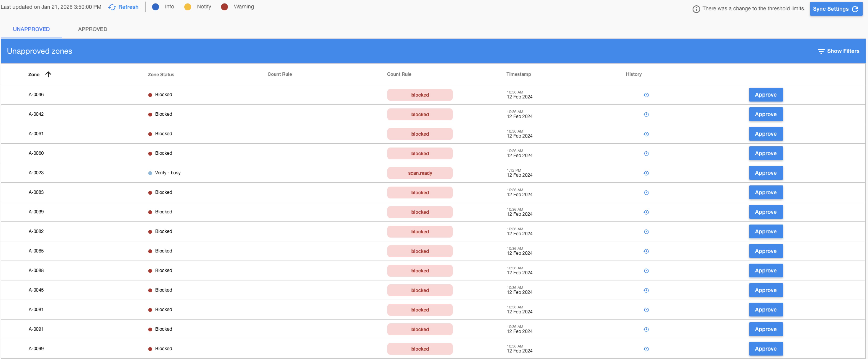This screenshot has width=868, height=359.
Task: Click scan.ready badge for A-0023
Action: tap(419, 173)
